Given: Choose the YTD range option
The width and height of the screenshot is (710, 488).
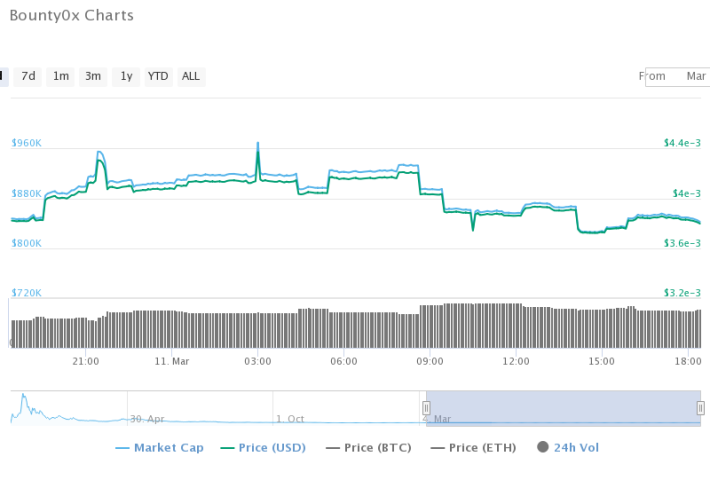Looking at the screenshot, I should point(158,77).
